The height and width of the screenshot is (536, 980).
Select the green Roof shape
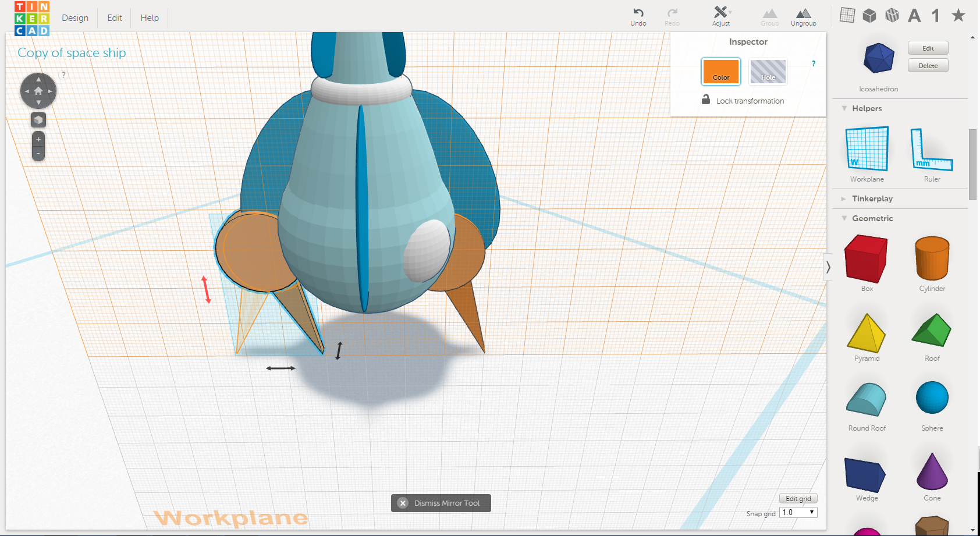(x=932, y=330)
